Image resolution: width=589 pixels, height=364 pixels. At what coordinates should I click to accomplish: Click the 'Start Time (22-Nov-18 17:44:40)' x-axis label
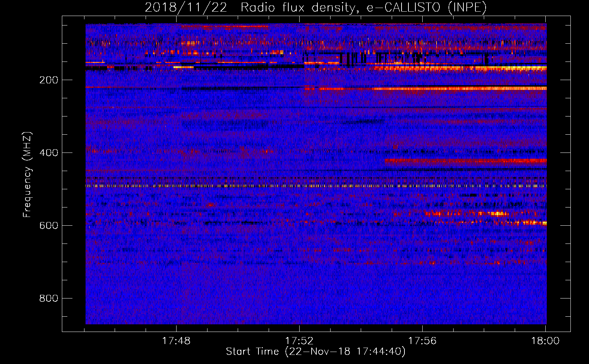(316, 352)
